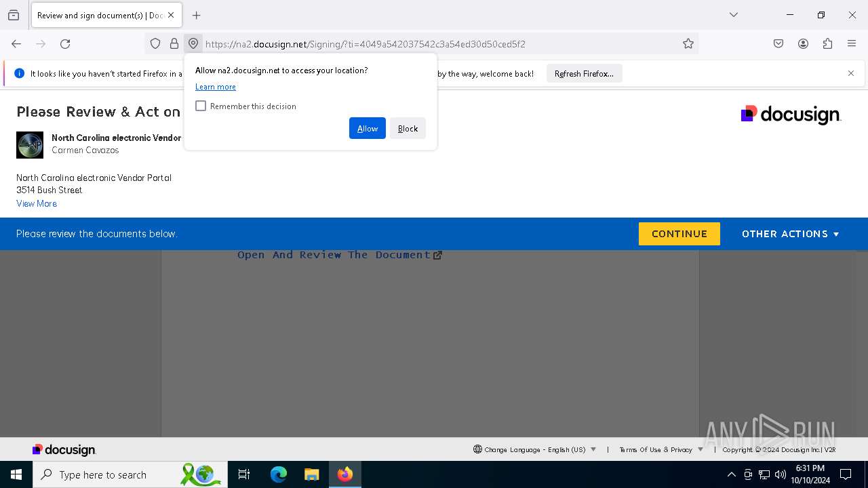The image size is (868, 488).
Task: Expand Terms Of Use & Privacy menu
Action: (x=661, y=449)
